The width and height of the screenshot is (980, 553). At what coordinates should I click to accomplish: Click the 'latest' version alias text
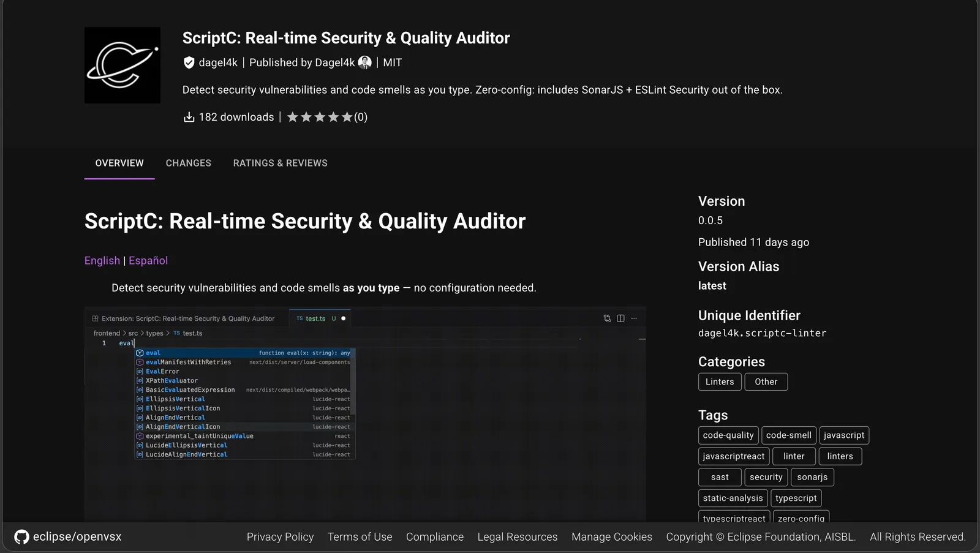pos(712,286)
